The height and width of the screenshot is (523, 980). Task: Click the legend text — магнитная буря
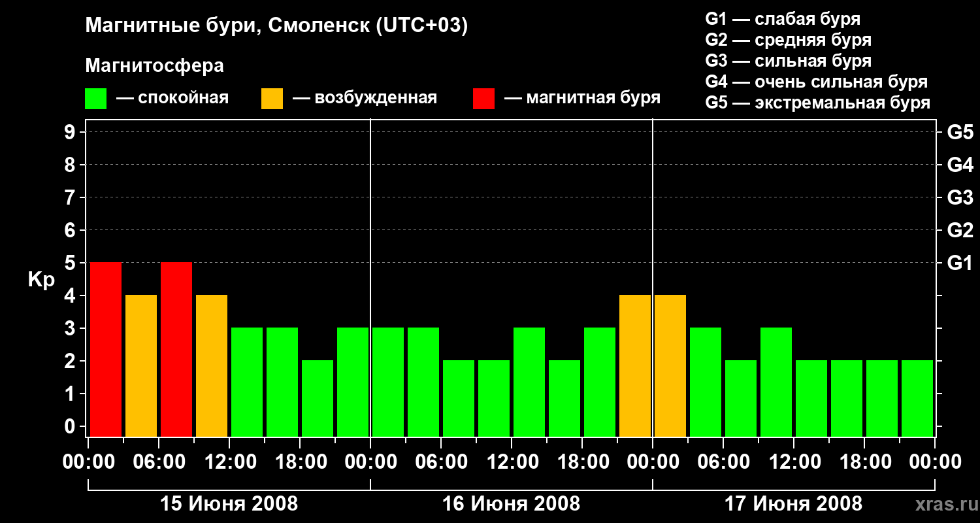(582, 99)
